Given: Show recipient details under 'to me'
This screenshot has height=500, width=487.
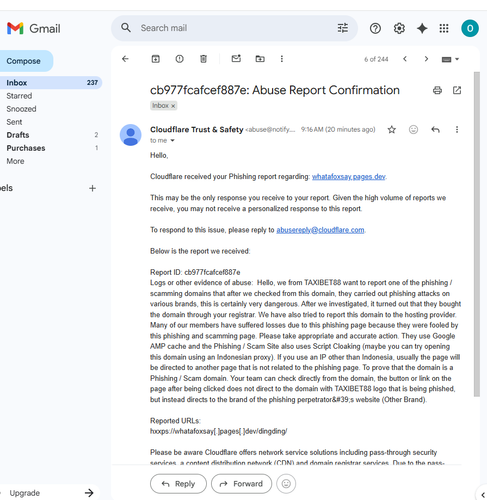Looking at the screenshot, I should point(172,141).
